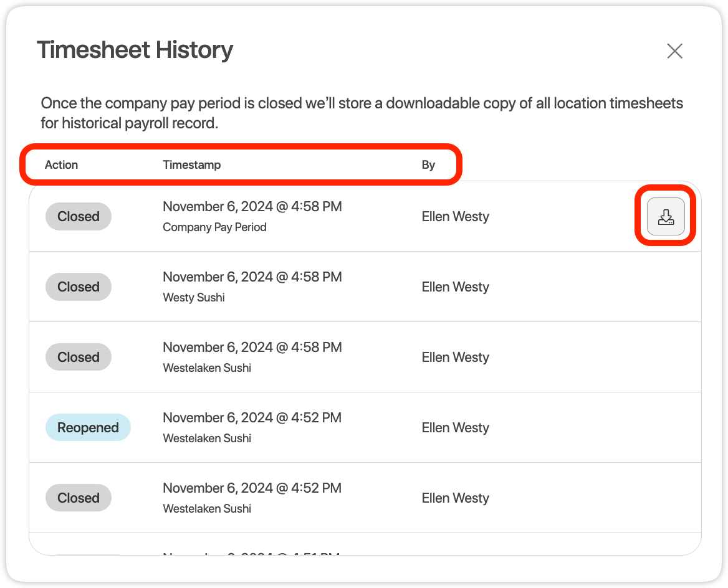
Task: Click the Company Pay Period subtitle text
Action: [x=214, y=227]
